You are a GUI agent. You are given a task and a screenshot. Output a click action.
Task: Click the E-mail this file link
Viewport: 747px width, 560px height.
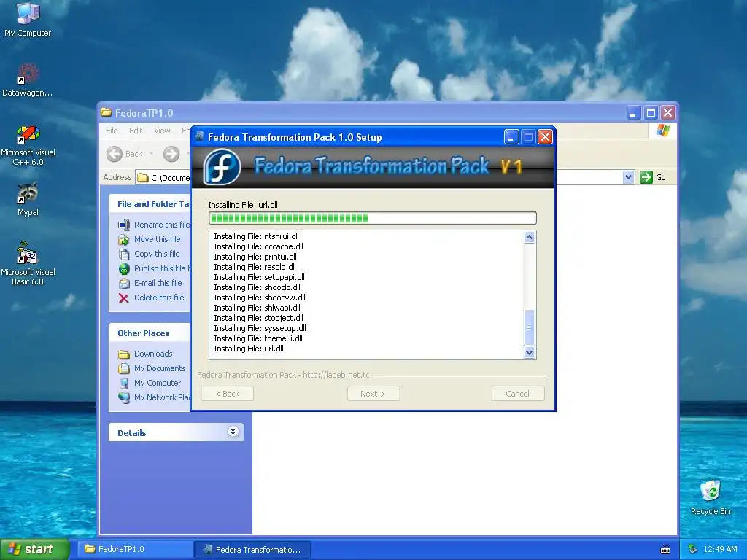pos(158,283)
